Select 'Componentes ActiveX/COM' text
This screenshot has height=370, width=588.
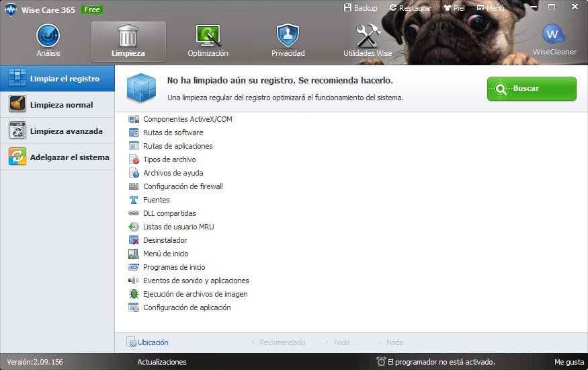pos(187,119)
